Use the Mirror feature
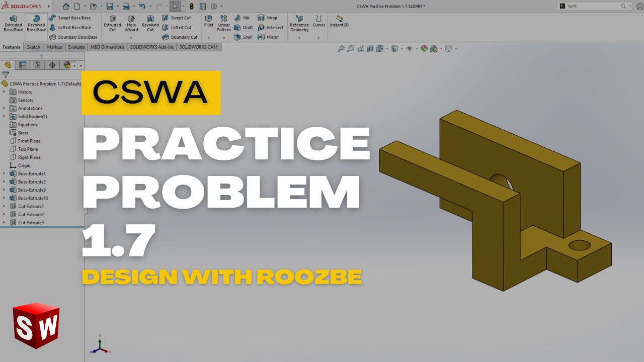The height and width of the screenshot is (362, 644). point(268,37)
